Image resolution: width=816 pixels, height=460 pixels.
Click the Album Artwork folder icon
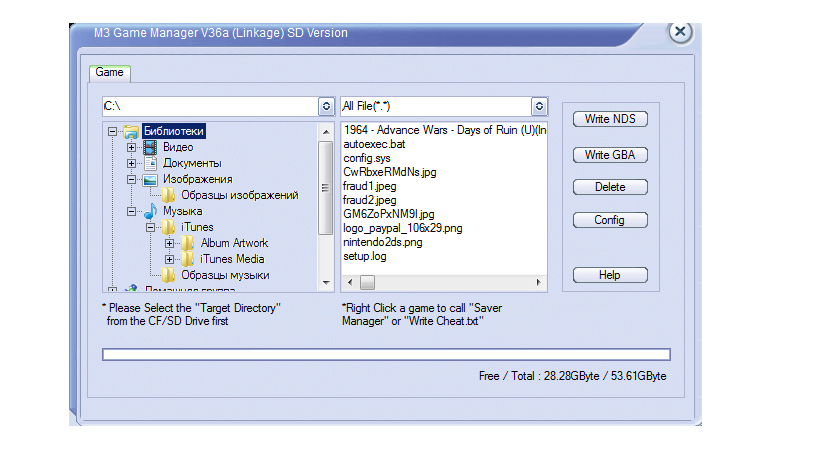pos(187,243)
